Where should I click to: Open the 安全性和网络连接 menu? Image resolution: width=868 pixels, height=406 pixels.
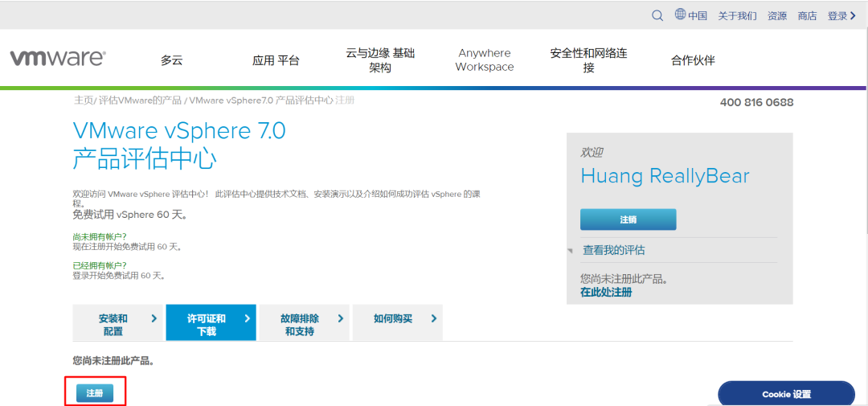[588, 60]
